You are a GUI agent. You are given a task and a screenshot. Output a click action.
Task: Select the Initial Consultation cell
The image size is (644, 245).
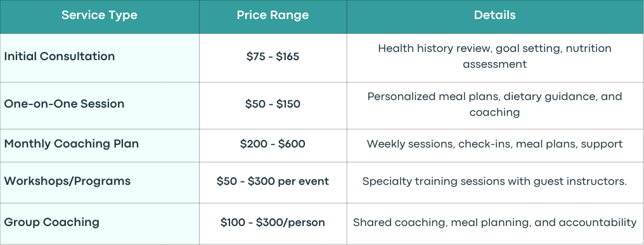pyautogui.click(x=100, y=58)
